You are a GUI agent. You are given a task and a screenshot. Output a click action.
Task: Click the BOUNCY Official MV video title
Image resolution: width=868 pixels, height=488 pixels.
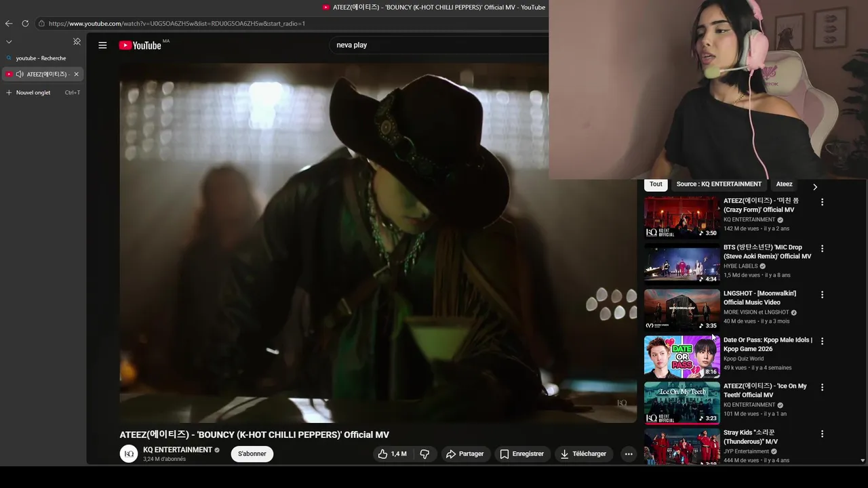point(254,435)
